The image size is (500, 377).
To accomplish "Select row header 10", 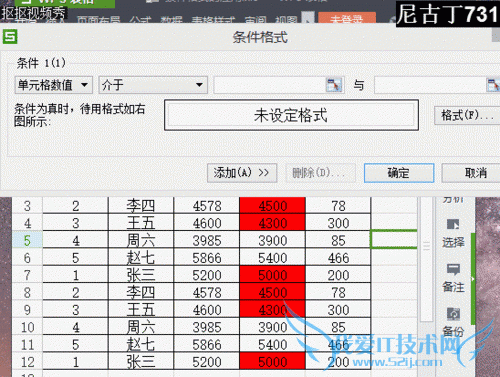I will 27,327.
